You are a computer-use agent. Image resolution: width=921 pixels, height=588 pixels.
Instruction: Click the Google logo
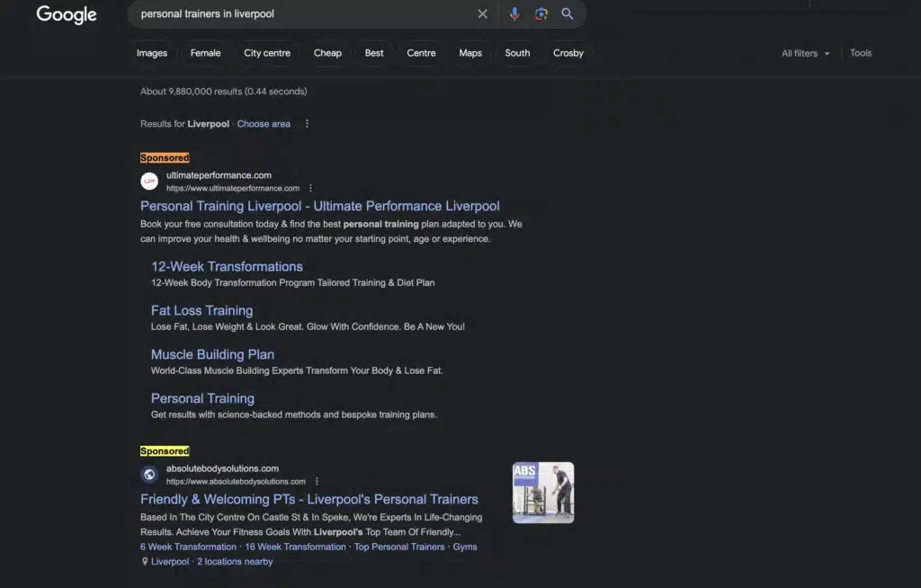(66, 15)
